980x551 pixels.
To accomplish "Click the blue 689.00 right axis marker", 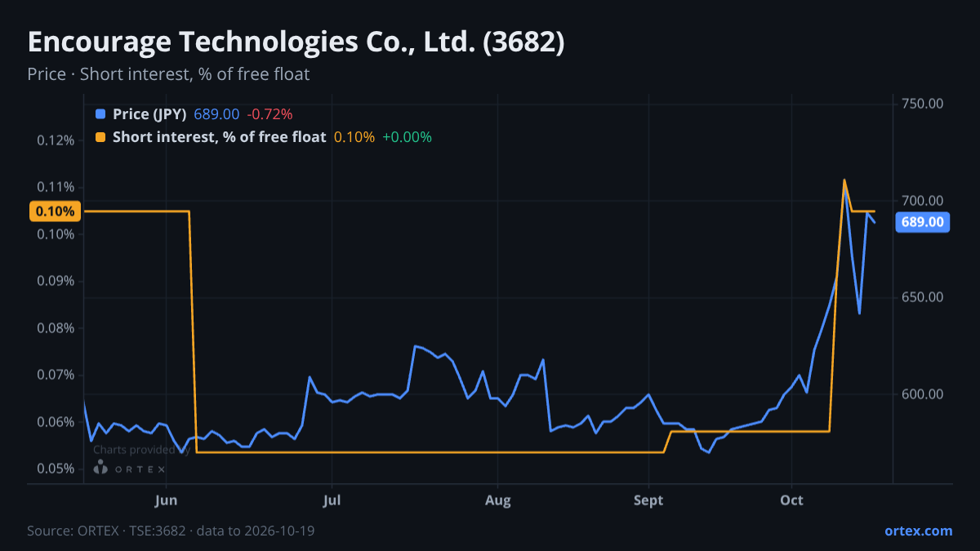I will 923,222.
